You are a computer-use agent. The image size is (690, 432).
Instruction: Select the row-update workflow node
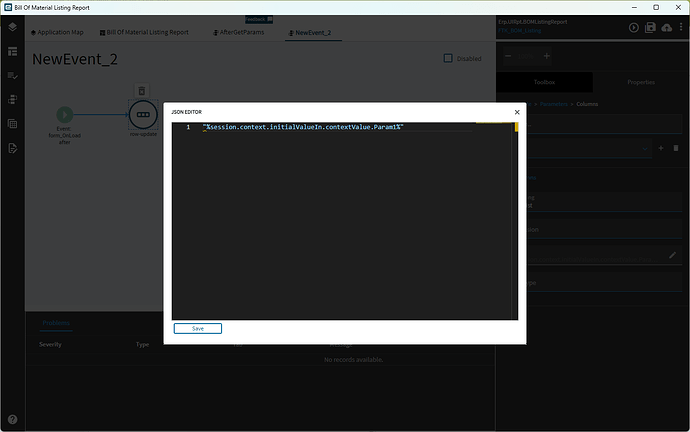143,114
